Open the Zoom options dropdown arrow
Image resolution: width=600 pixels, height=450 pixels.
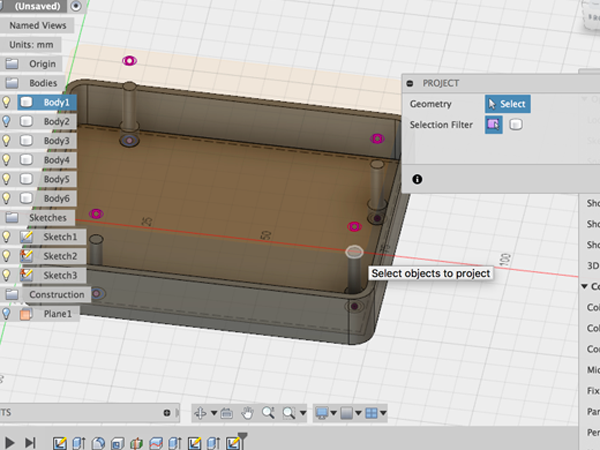point(303,413)
